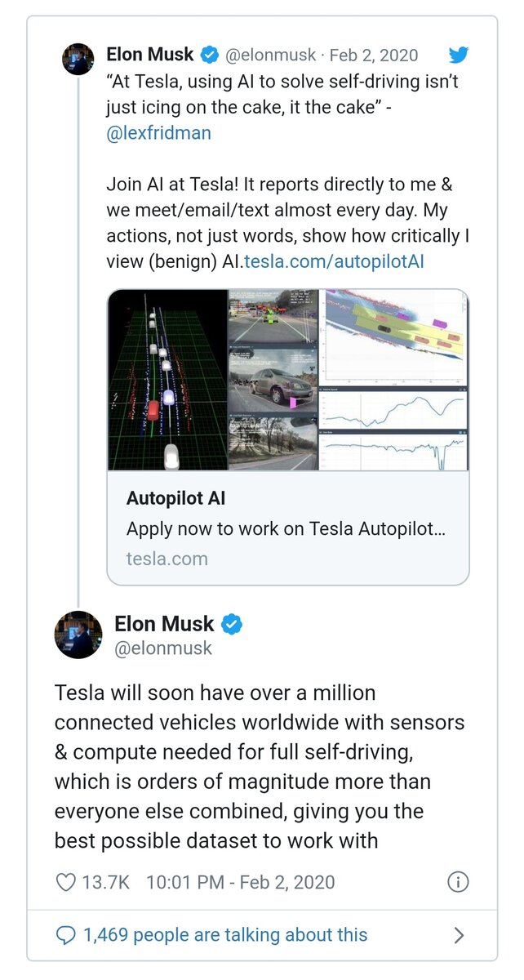Click the verified badge on the quoted tweet
Screen dimensions: 524x980
coord(209,56)
